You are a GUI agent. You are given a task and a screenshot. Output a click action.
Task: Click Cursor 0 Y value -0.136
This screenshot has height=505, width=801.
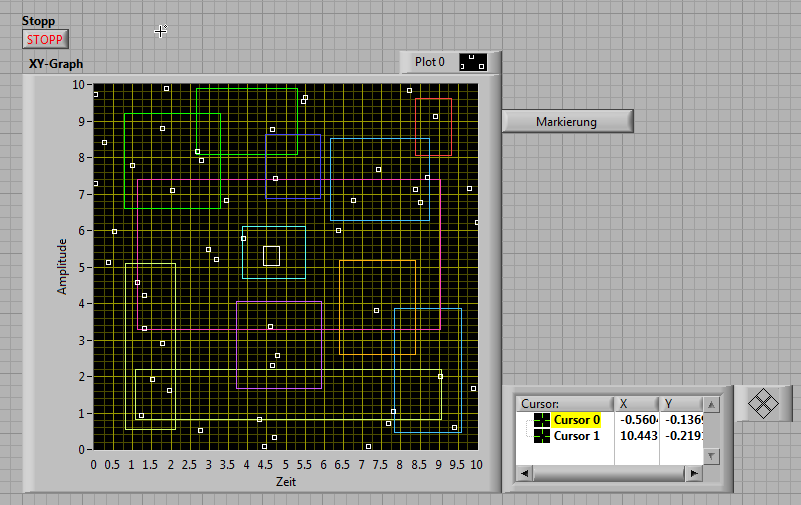[x=684, y=420]
